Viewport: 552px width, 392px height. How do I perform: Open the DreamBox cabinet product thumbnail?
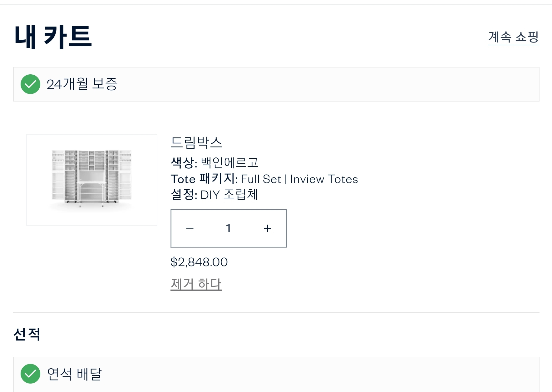tap(92, 180)
